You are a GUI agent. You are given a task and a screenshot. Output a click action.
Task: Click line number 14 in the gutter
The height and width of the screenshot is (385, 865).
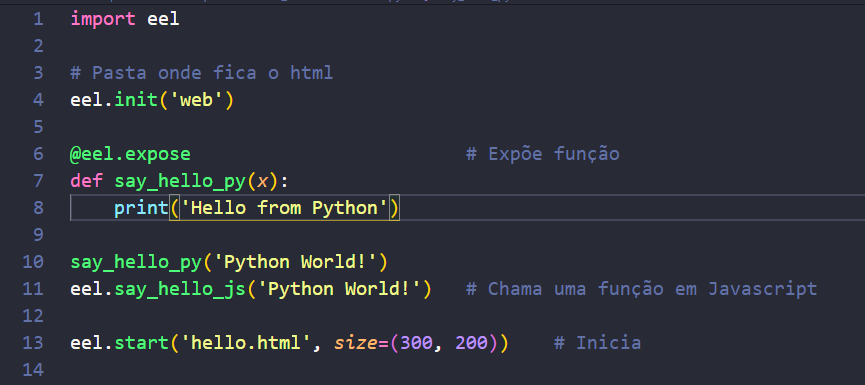point(33,370)
